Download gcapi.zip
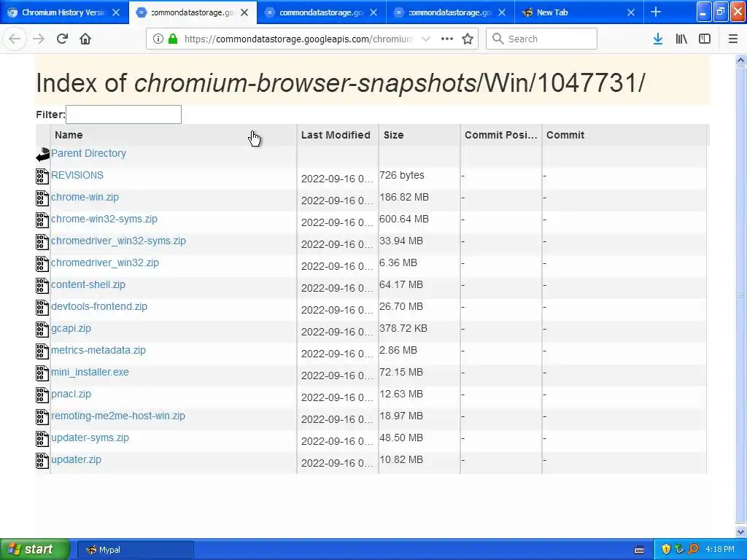The width and height of the screenshot is (747, 560). (71, 329)
